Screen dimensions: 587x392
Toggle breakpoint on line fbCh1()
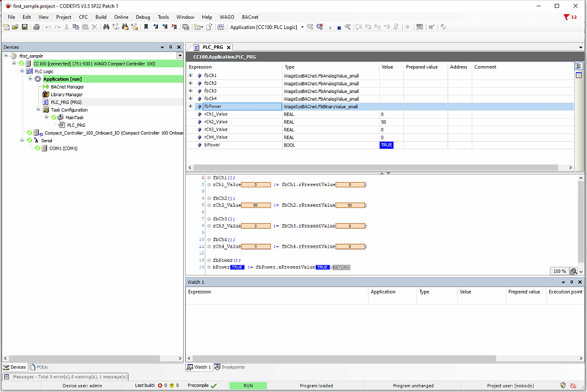tap(209, 178)
